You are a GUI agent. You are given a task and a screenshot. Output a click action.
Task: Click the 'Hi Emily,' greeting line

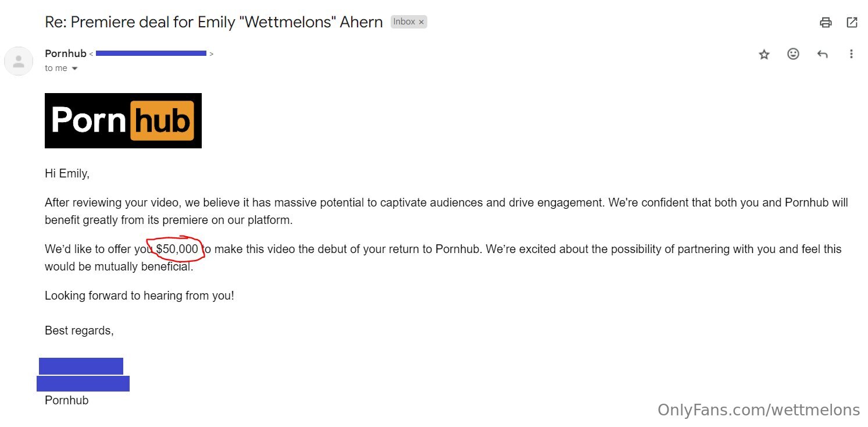[x=67, y=173]
